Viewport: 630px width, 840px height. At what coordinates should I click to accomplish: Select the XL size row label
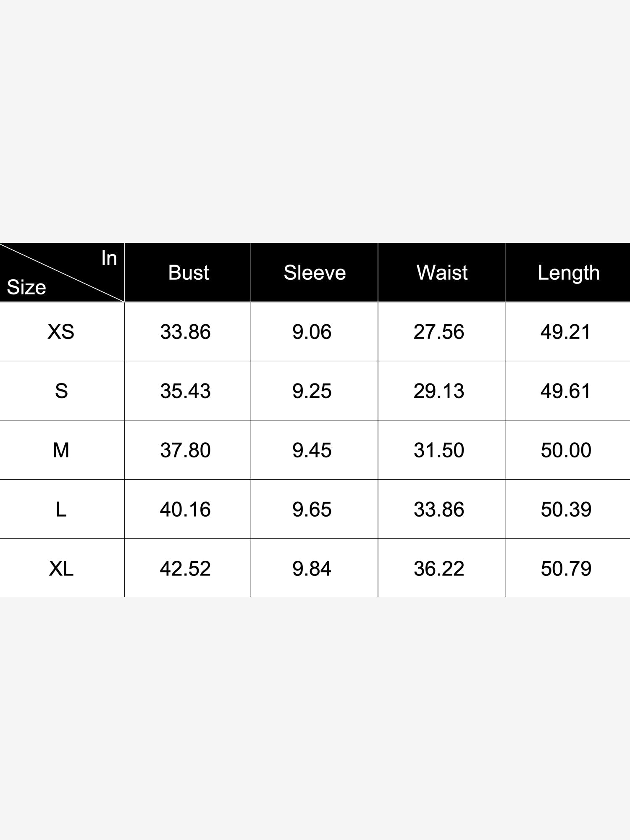click(x=61, y=569)
